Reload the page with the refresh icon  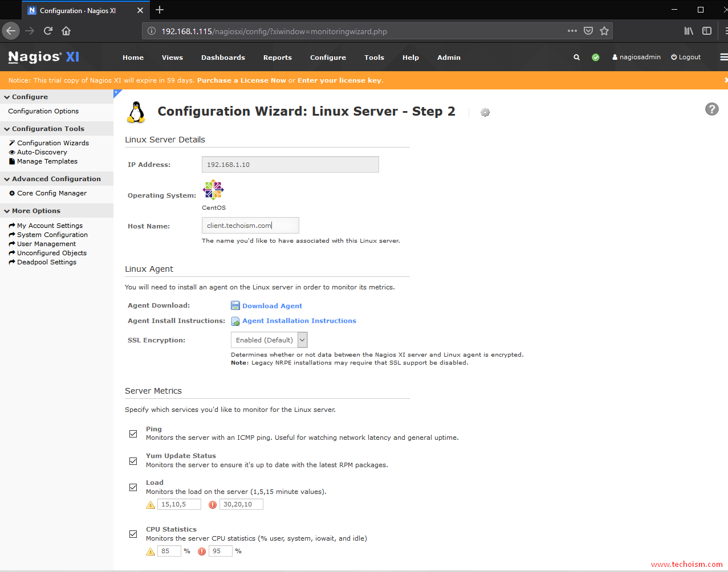click(x=48, y=31)
